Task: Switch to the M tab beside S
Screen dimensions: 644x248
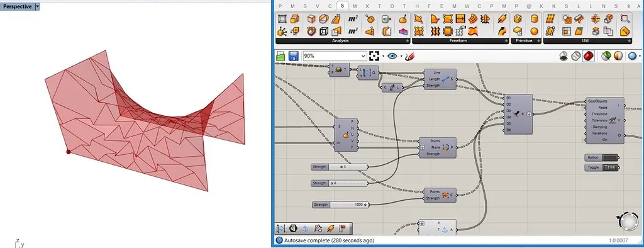Action: (355, 6)
